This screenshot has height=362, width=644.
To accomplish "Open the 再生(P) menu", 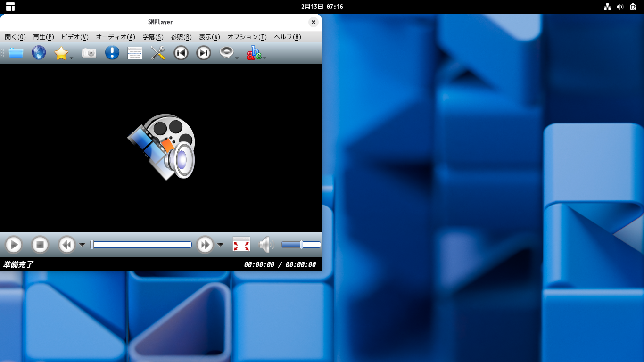I will click(43, 37).
